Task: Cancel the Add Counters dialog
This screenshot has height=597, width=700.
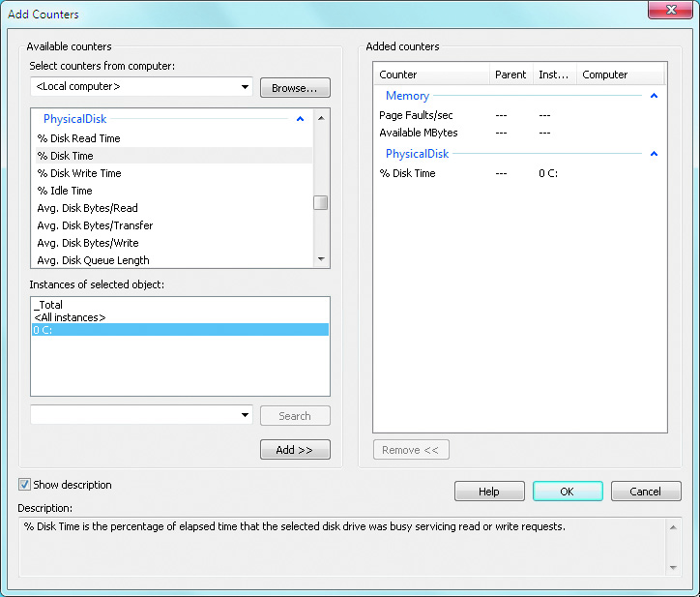Action: (x=646, y=492)
